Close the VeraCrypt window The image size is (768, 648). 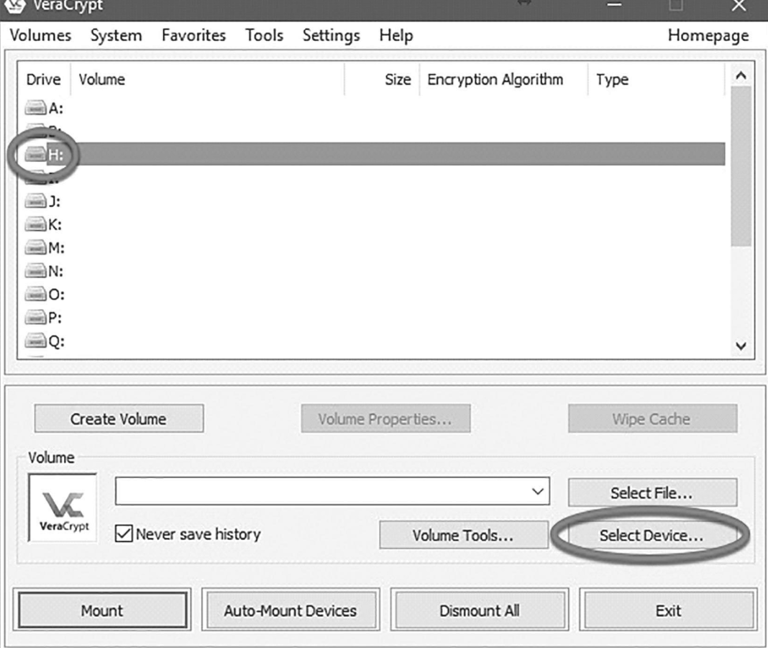(x=739, y=6)
